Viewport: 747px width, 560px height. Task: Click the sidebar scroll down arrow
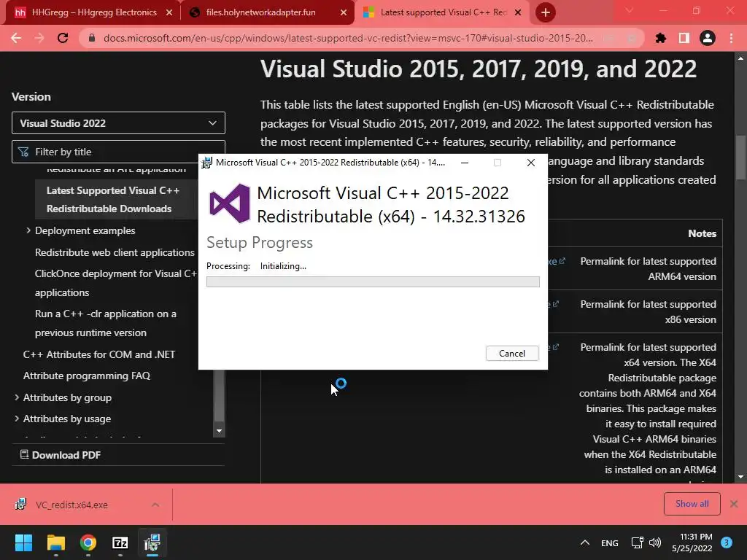[x=219, y=431]
